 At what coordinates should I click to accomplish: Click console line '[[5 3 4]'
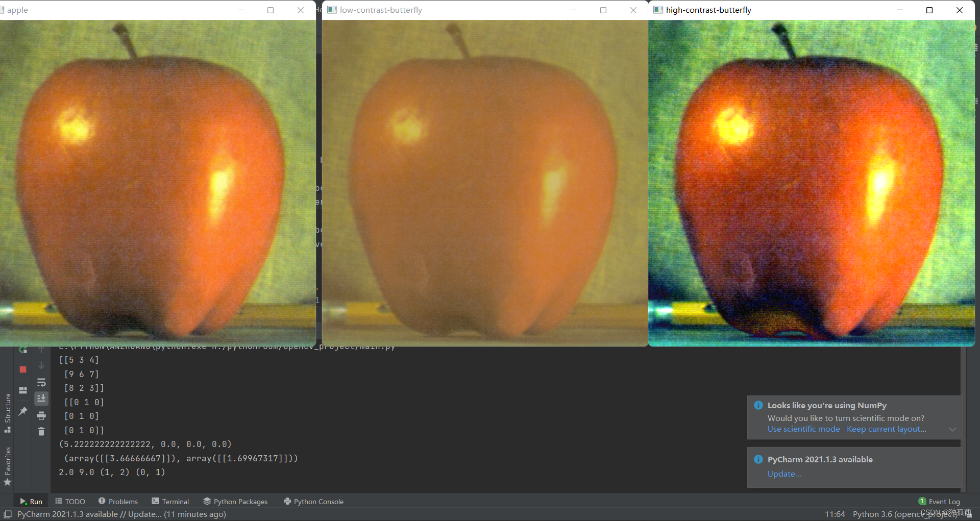[x=79, y=360]
